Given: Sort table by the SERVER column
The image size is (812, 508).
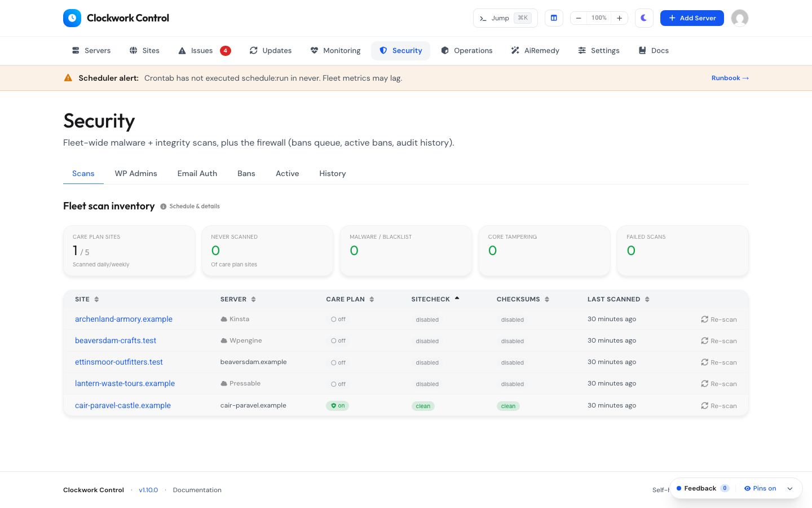Looking at the screenshot, I should coord(238,299).
